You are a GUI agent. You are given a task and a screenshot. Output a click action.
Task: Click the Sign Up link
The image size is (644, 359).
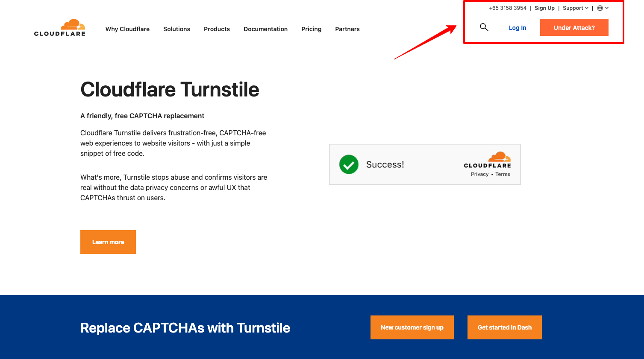click(x=544, y=8)
